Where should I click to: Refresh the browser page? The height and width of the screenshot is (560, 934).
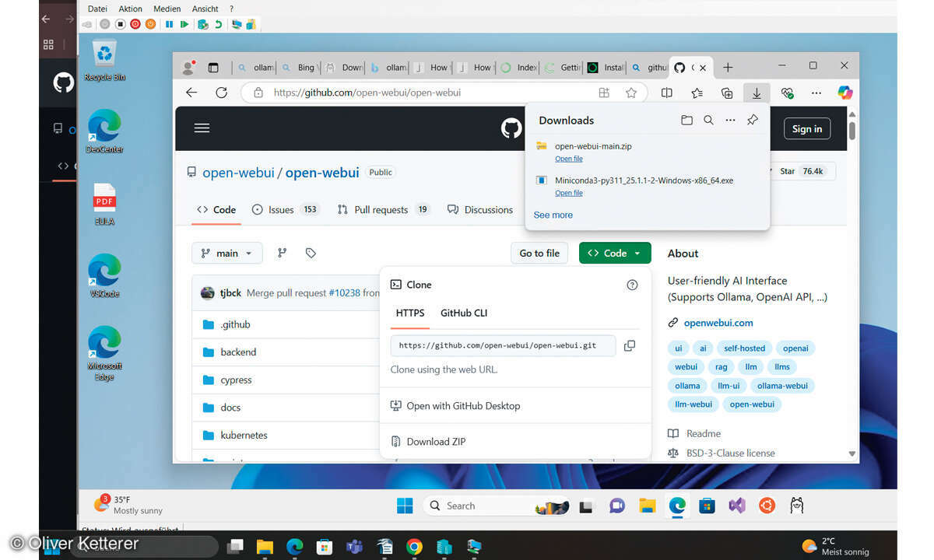221,93
